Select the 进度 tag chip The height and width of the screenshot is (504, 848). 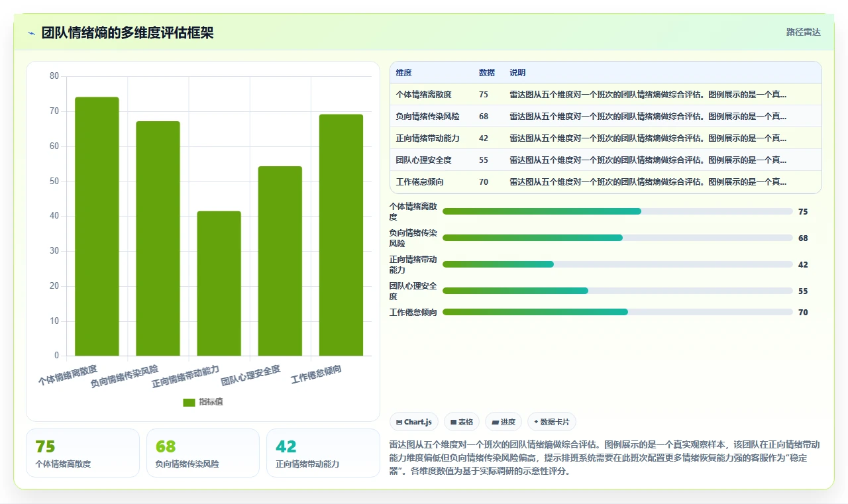point(503,422)
